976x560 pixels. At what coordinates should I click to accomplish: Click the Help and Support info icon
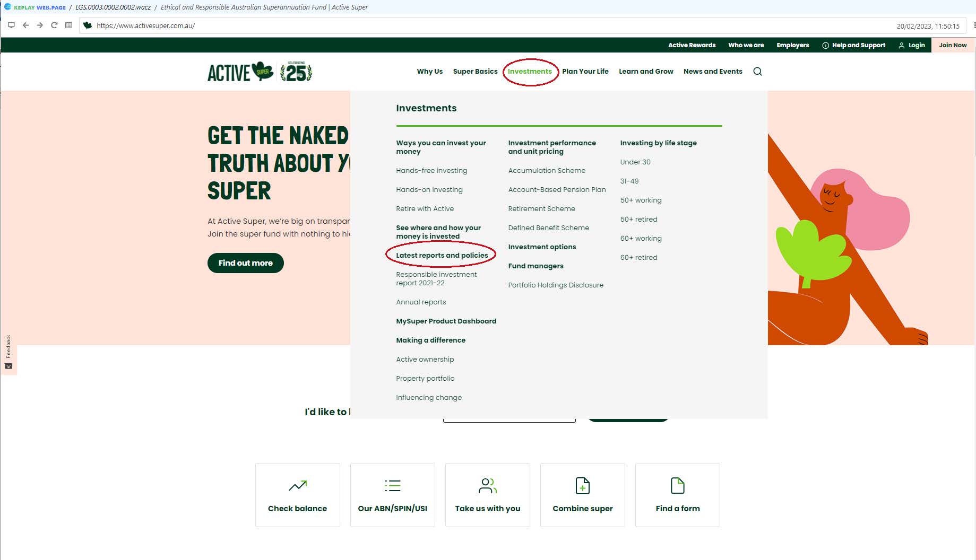(825, 46)
